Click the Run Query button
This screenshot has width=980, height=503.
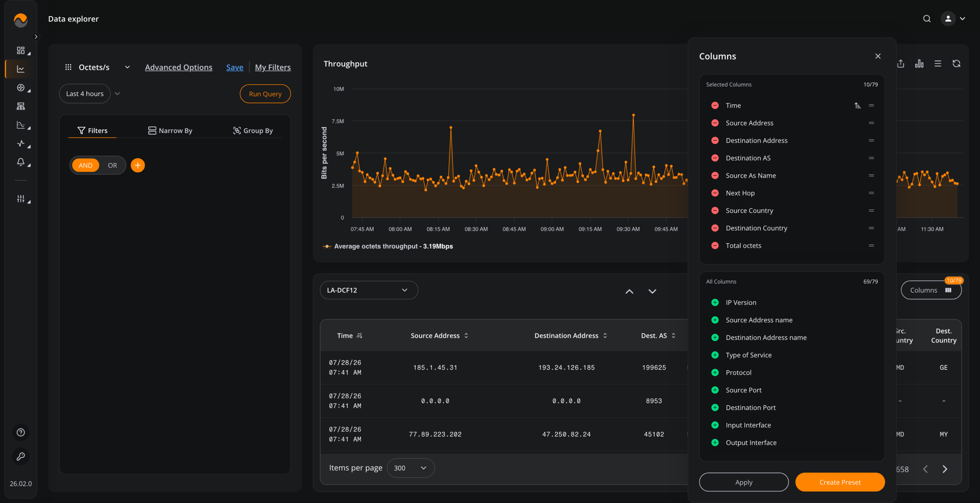coord(265,94)
